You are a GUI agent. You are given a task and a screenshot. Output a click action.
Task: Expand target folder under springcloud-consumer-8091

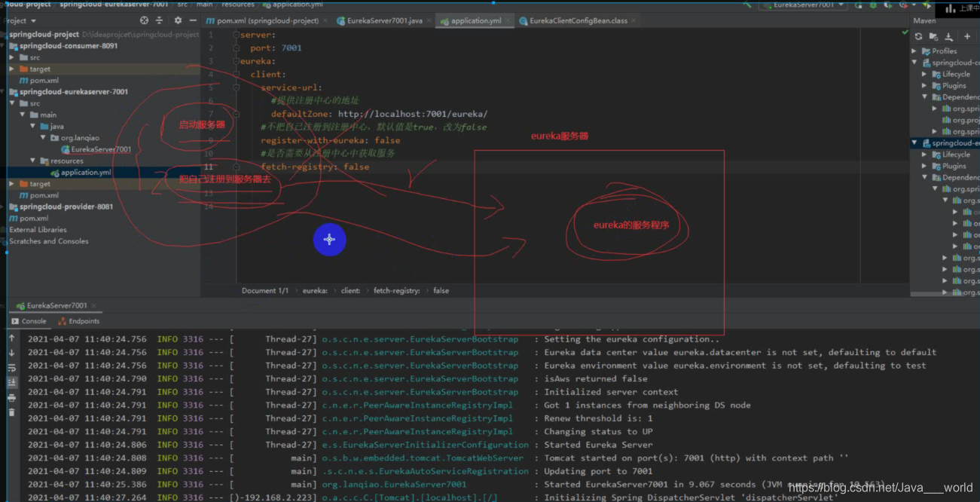[12, 69]
